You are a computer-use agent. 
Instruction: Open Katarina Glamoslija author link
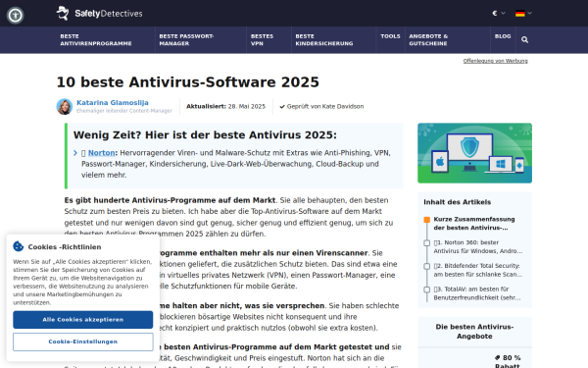(113, 102)
